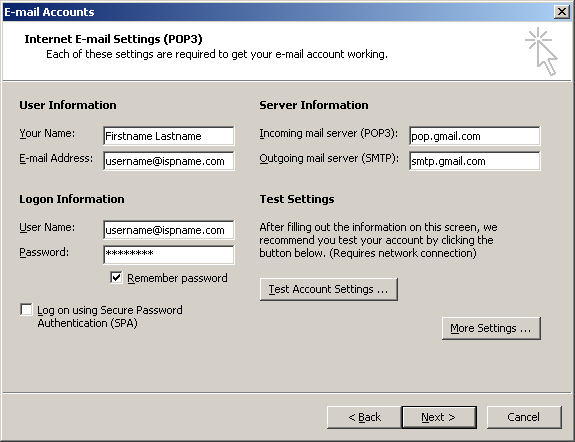Screen dimensions: 575x442
Task: Click the Remember password label text
Action: pos(177,278)
